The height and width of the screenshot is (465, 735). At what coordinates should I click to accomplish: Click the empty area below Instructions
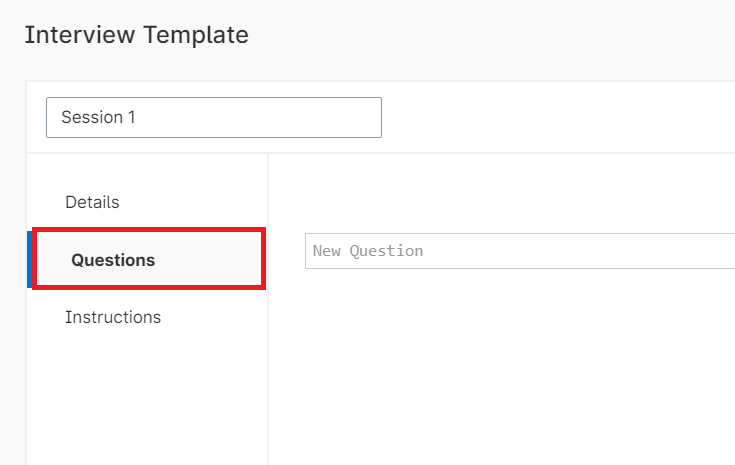(x=146, y=400)
